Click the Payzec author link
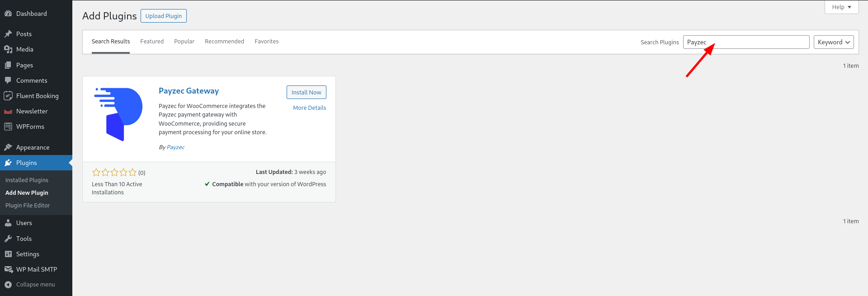This screenshot has height=296, width=868. pyautogui.click(x=175, y=147)
